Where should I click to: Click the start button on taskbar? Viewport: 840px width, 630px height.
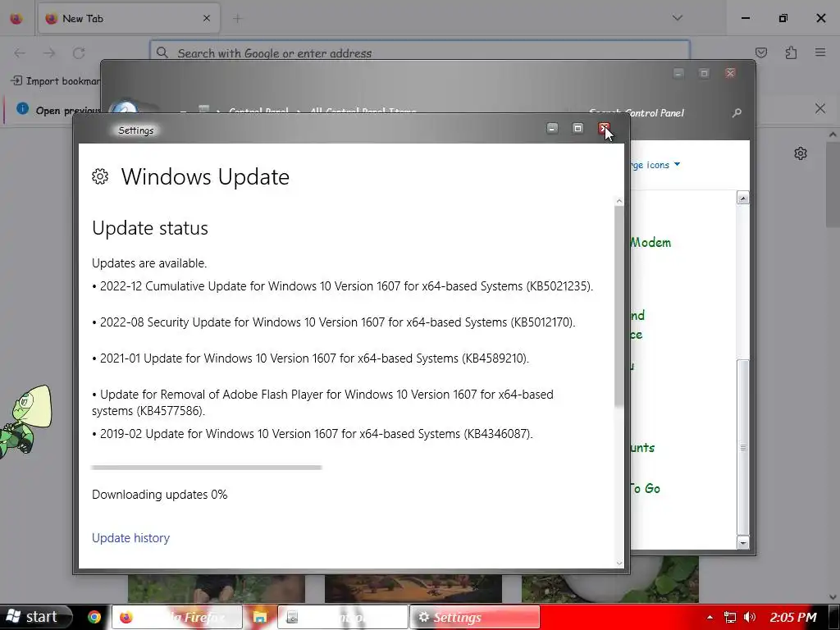pyautogui.click(x=35, y=617)
